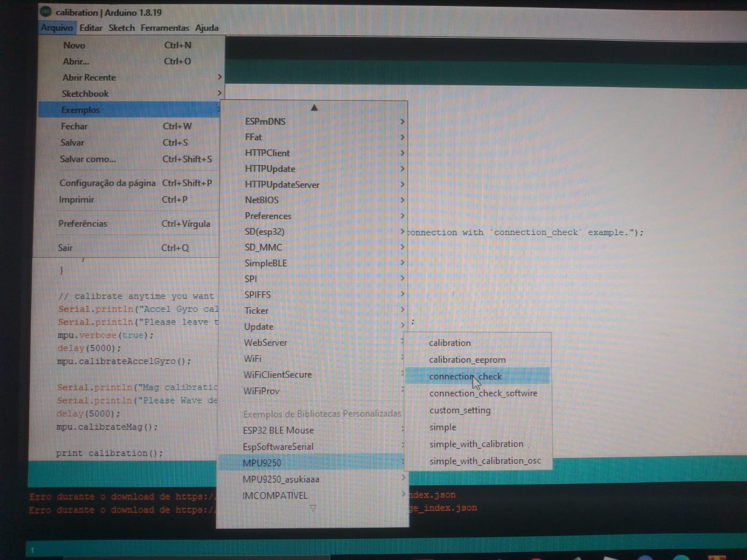Select the simple_with_calibration example
747x560 pixels.
point(479,444)
